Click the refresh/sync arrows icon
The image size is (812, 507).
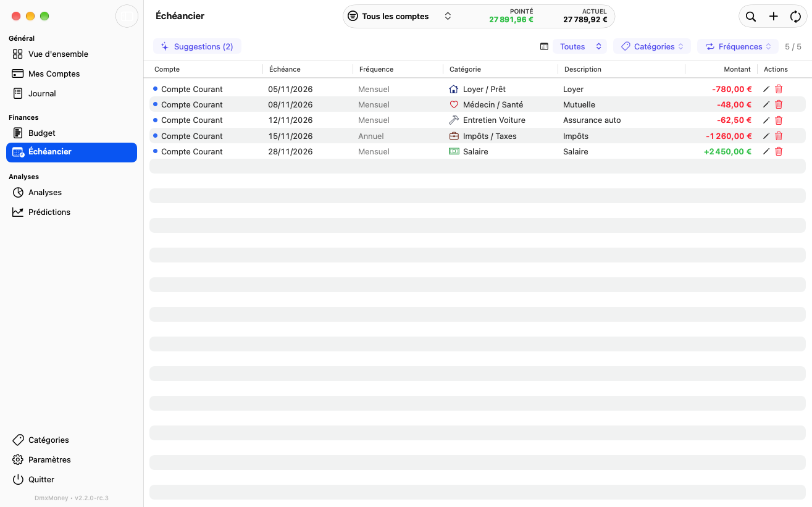click(795, 17)
